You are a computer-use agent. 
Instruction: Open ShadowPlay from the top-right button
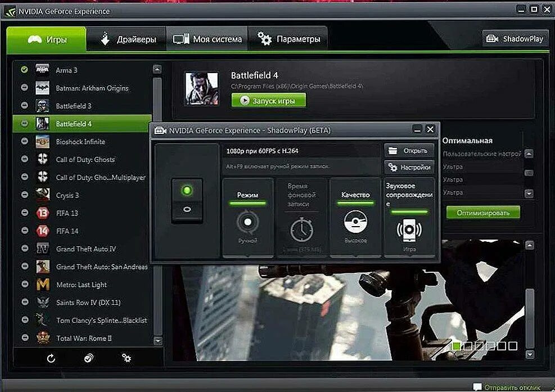(515, 39)
